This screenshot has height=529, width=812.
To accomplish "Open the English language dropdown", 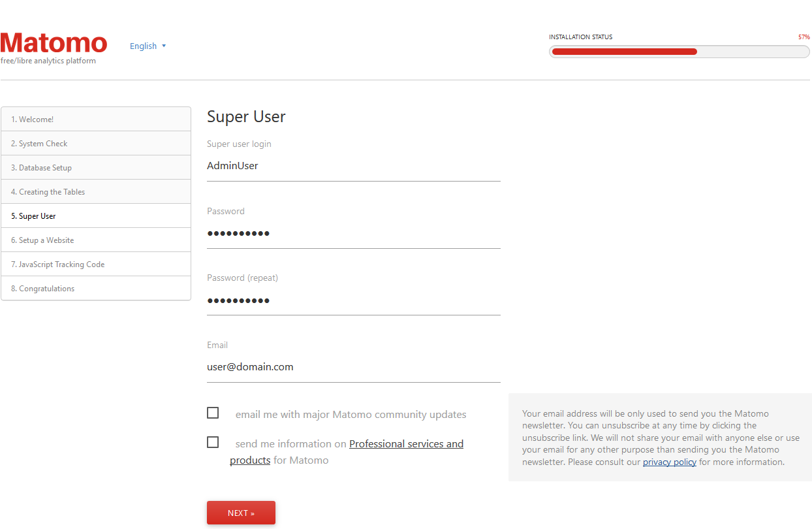I will point(144,46).
